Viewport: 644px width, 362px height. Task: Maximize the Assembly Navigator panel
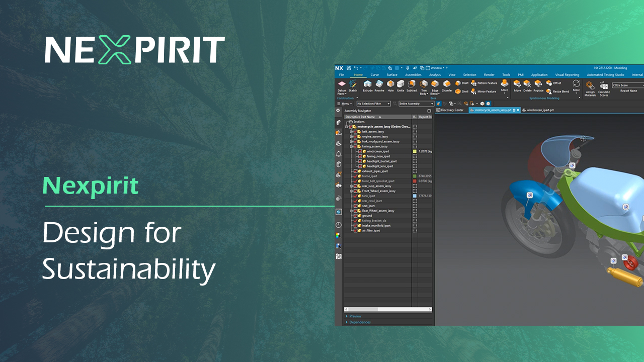pos(429,111)
